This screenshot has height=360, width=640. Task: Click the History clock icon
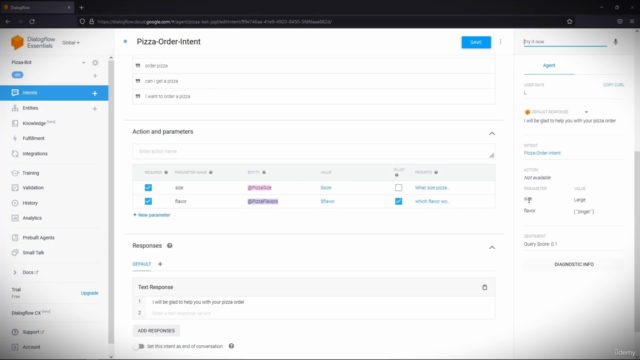click(x=15, y=203)
